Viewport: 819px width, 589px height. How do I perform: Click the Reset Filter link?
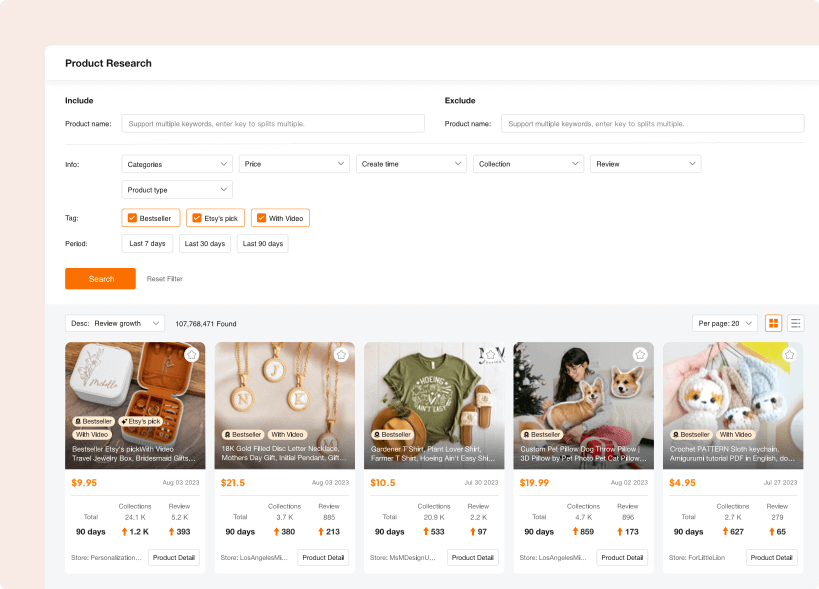point(163,278)
